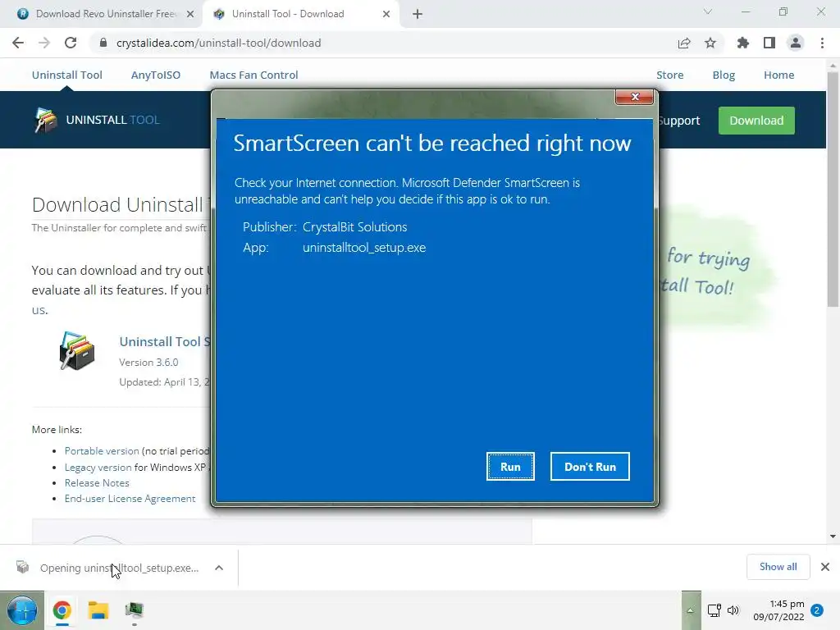This screenshot has width=840, height=630.
Task: Open Macs Fan Control nav item
Action: tap(253, 75)
